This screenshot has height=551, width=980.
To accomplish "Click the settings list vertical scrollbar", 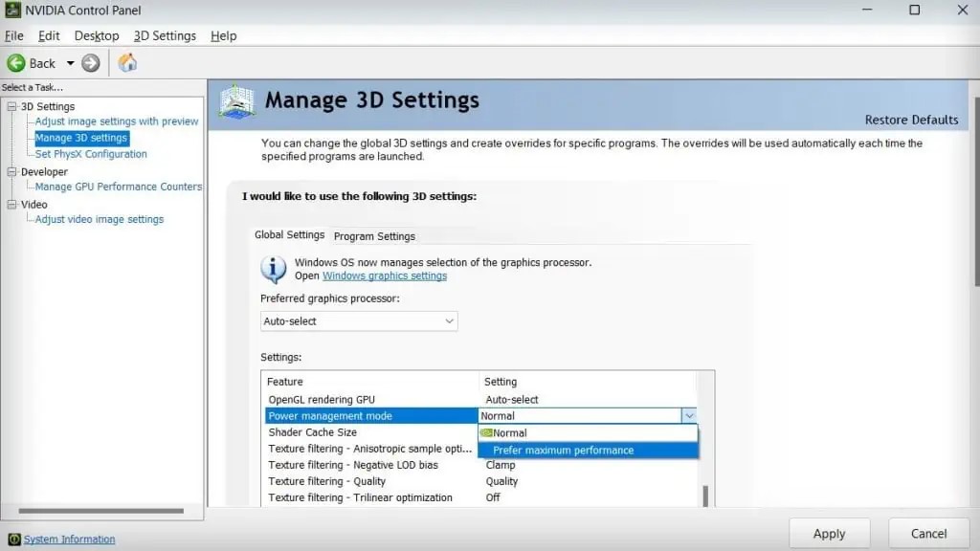I will click(x=706, y=495).
